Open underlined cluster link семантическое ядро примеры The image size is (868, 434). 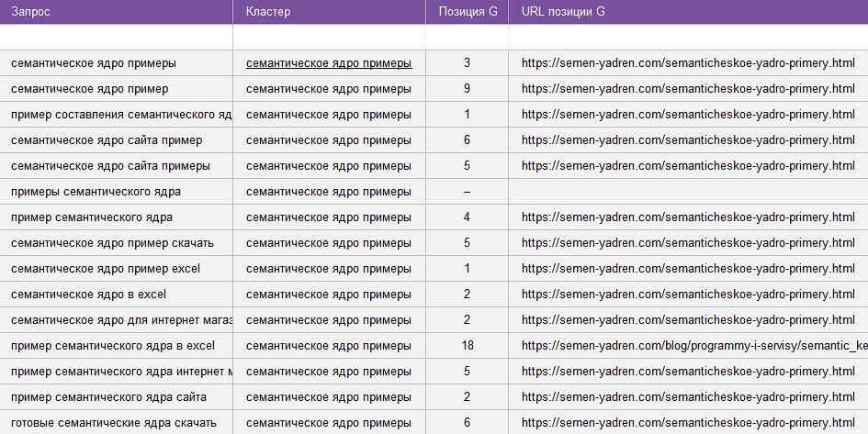coord(329,63)
